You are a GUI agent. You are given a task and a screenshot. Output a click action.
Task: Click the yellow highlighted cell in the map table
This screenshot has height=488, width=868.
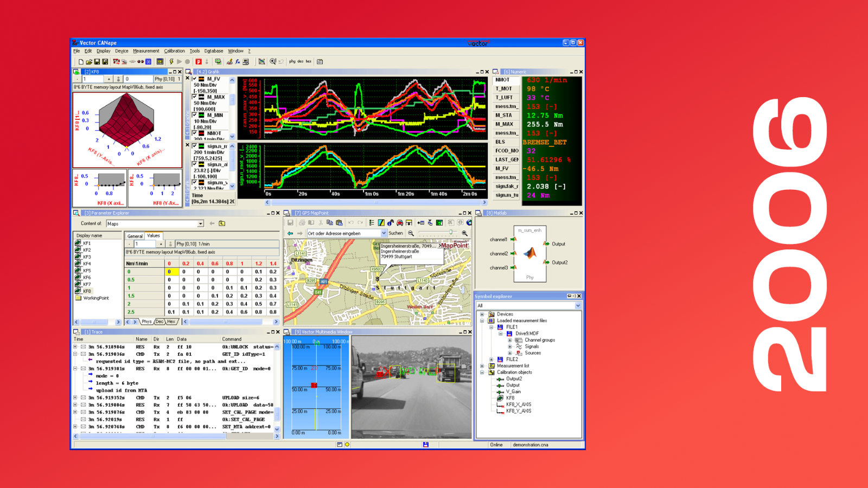(x=171, y=272)
